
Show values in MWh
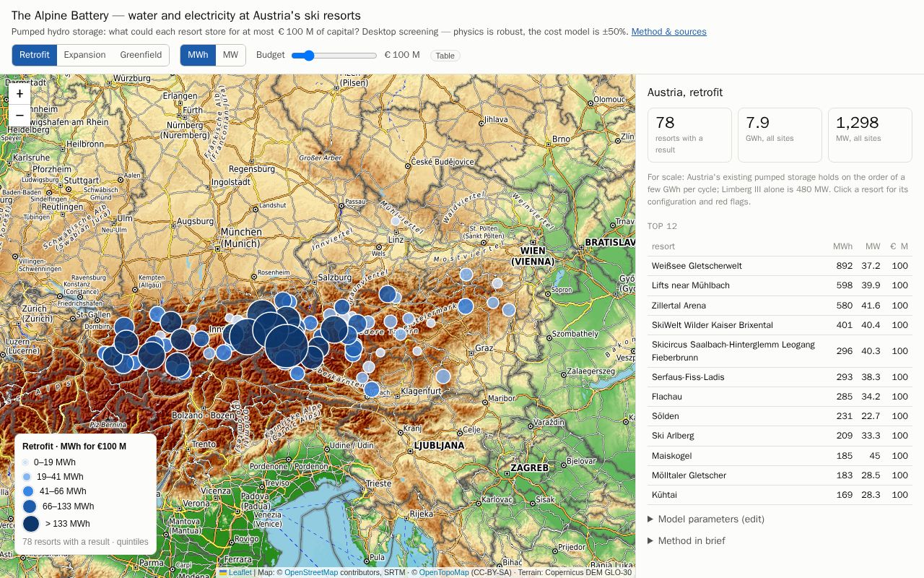pos(198,55)
